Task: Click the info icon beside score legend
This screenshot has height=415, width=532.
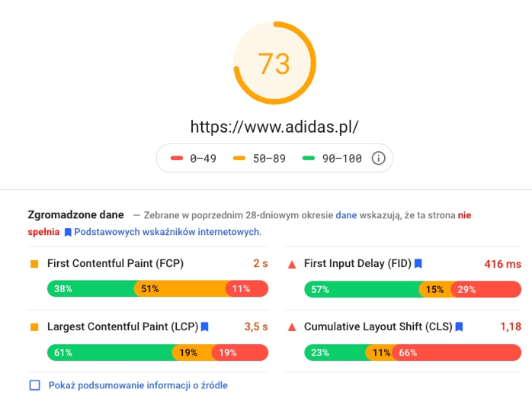Action: click(378, 158)
